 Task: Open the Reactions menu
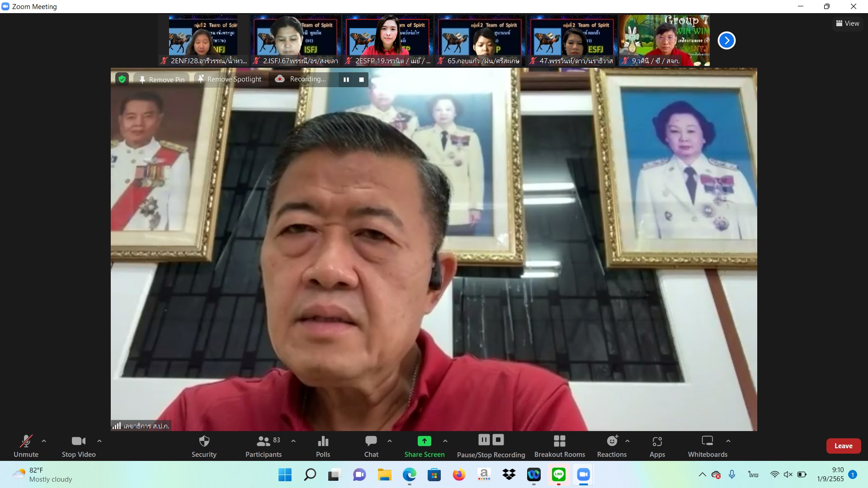(x=612, y=446)
